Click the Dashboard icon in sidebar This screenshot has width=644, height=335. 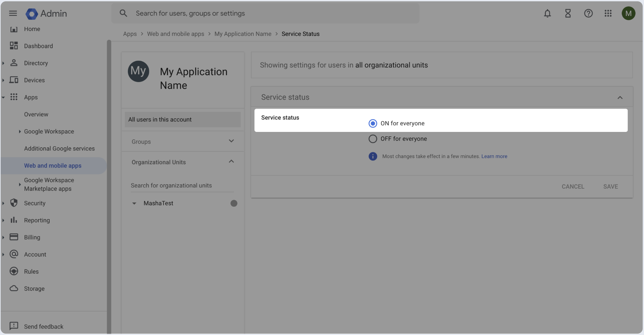(x=14, y=46)
